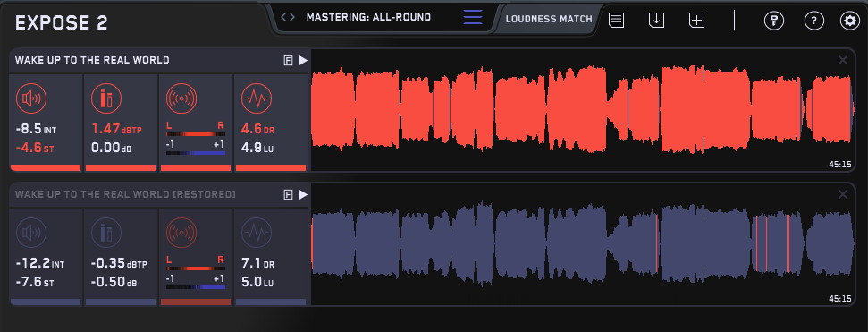
Task: Open the preset list hamburger menu
Action: [x=473, y=17]
